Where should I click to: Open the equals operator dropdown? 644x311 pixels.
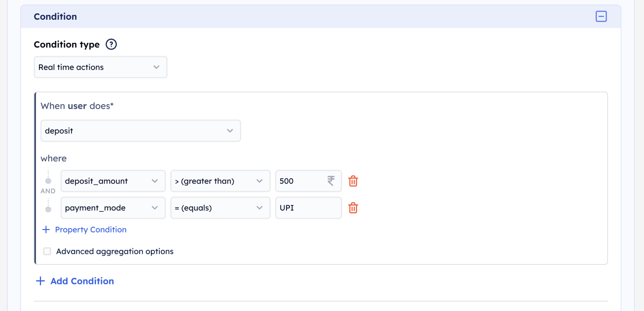(x=220, y=208)
